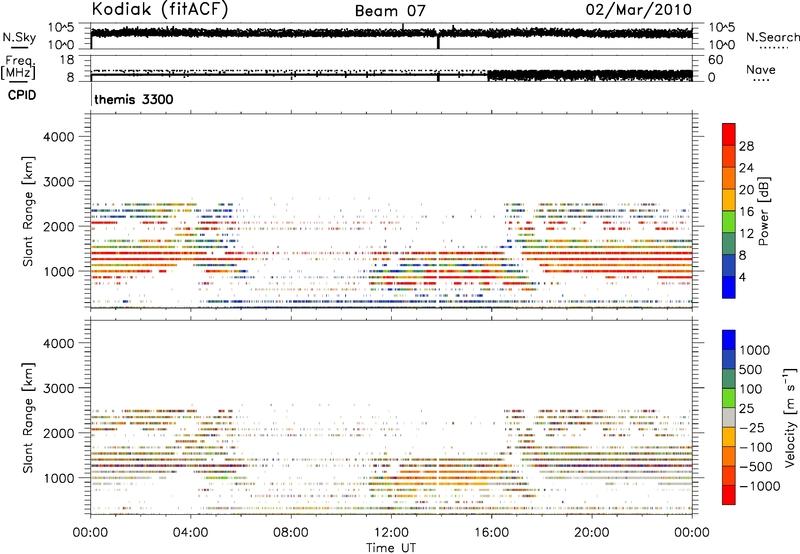Image resolution: width=800 pixels, height=554 pixels.
Task: Click the 16:00 time tick label
Action: point(491,533)
